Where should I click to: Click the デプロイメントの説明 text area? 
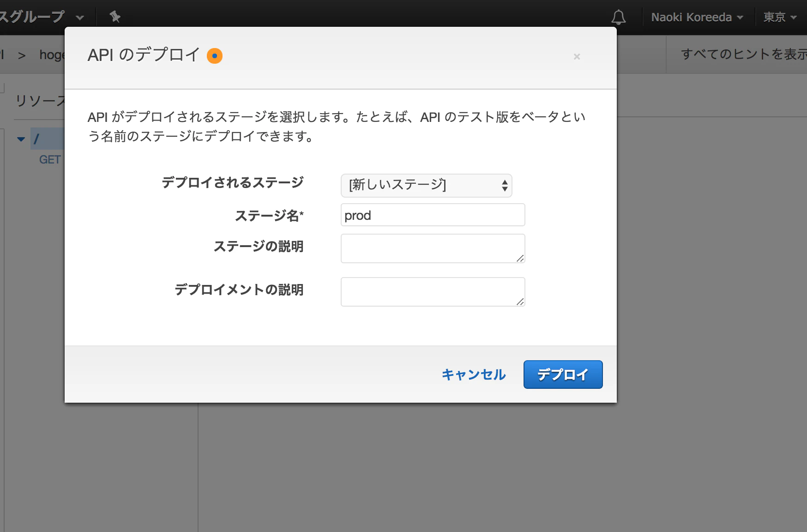pyautogui.click(x=433, y=292)
